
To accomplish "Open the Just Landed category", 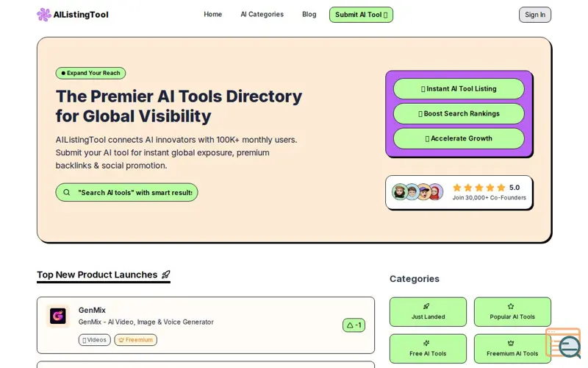I will click(428, 311).
